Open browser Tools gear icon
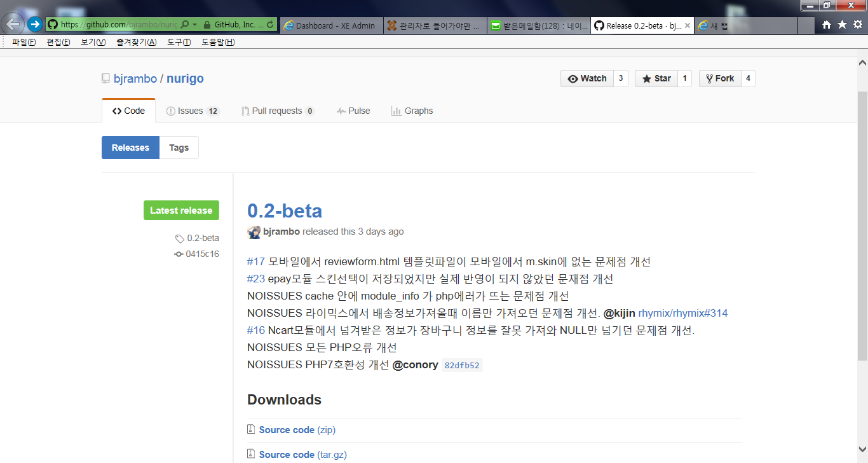868x463 pixels. (857, 25)
